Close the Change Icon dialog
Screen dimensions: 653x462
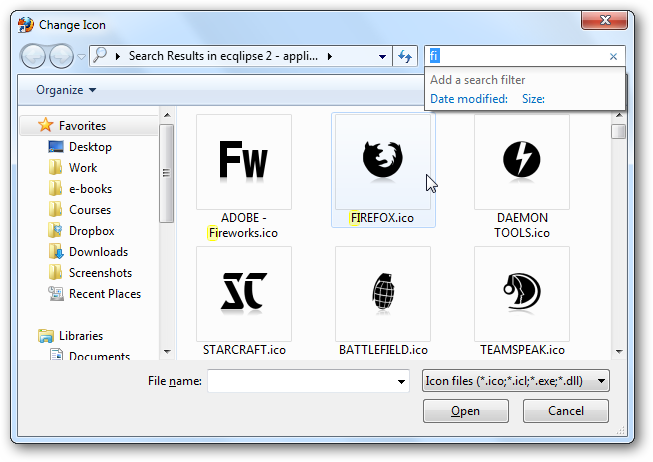pos(604,20)
